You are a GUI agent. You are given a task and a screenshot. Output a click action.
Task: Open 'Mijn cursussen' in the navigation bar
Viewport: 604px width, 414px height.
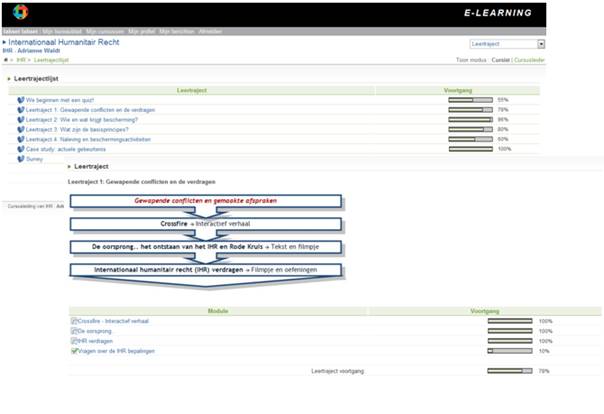pyautogui.click(x=105, y=31)
